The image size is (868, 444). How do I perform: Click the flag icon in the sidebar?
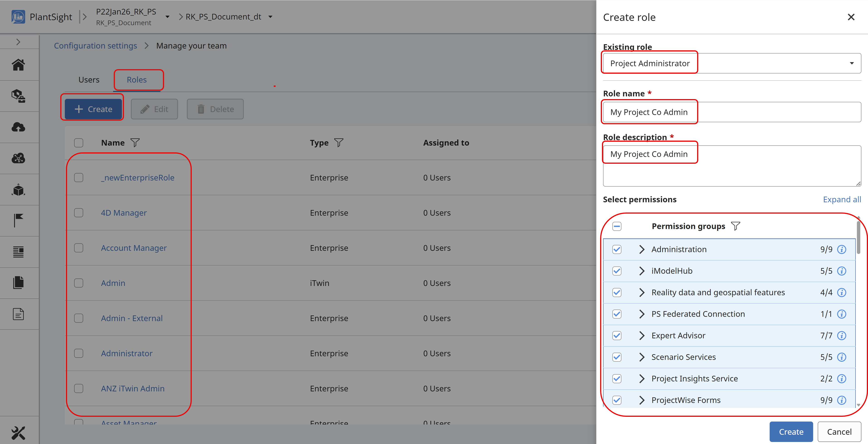(x=19, y=220)
